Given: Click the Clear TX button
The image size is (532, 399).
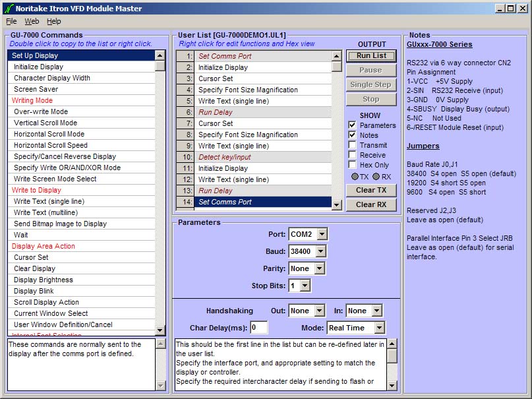Looking at the screenshot, I should coord(371,191).
